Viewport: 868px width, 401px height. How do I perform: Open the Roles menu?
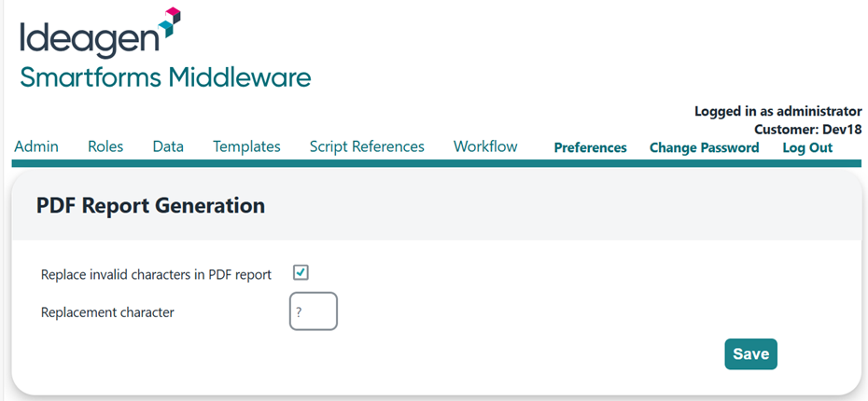(105, 146)
